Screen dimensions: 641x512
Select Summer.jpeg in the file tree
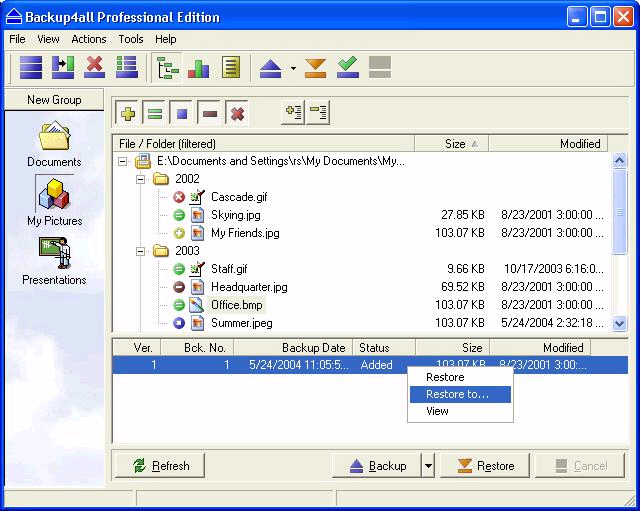click(x=242, y=323)
